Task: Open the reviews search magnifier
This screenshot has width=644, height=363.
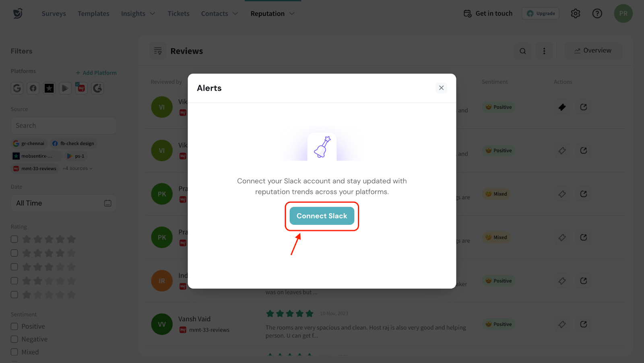Action: coord(523,51)
